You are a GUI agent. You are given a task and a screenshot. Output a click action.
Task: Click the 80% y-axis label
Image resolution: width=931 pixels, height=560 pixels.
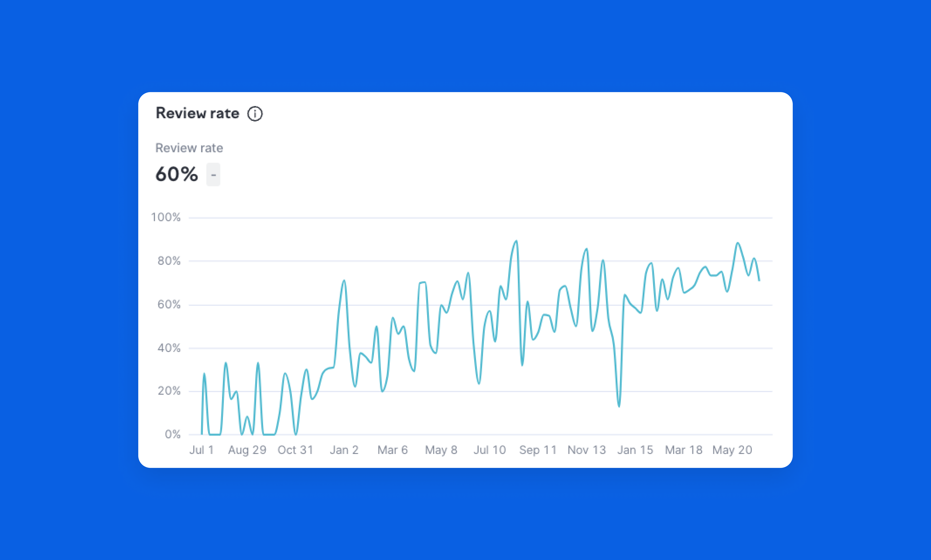pyautogui.click(x=169, y=261)
